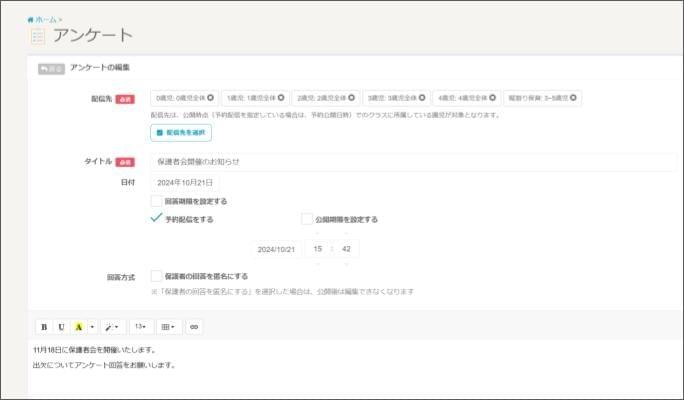The width and height of the screenshot is (684, 400).
Task: Open the highlight color dropdown arrow
Action: tap(92, 326)
